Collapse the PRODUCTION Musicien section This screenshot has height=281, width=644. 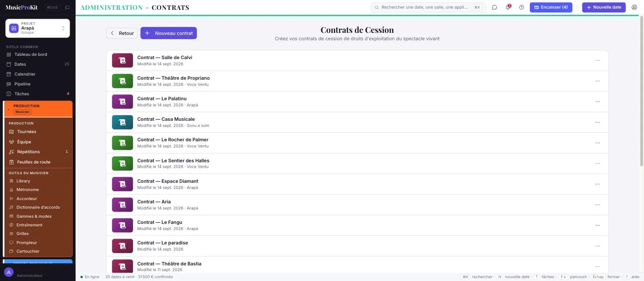pos(39,109)
